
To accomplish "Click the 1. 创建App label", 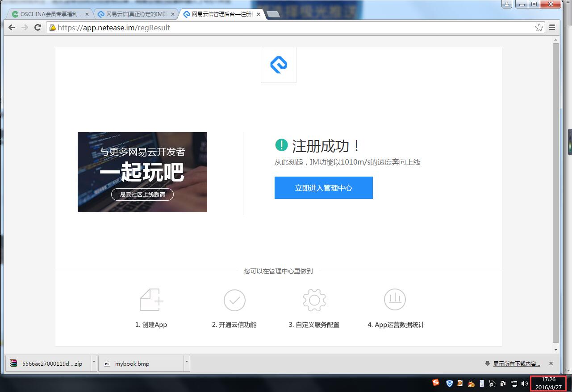I will [151, 325].
